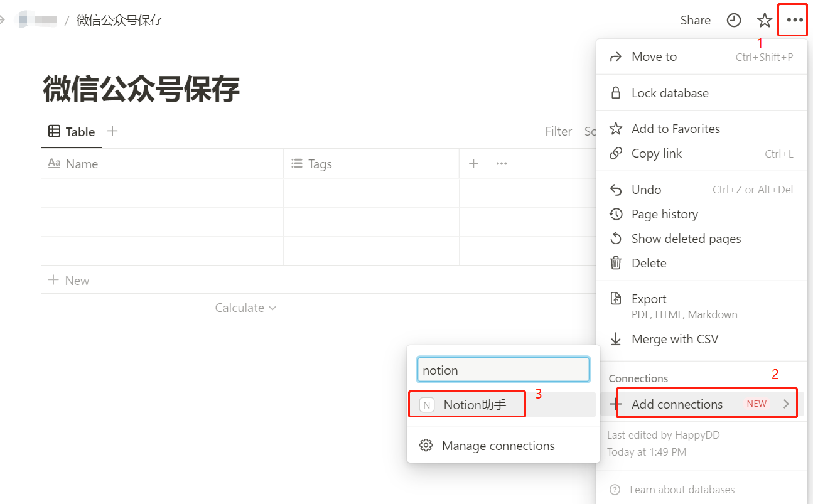Click the first empty Name cell
This screenshot has height=504, width=813.
[x=162, y=193]
